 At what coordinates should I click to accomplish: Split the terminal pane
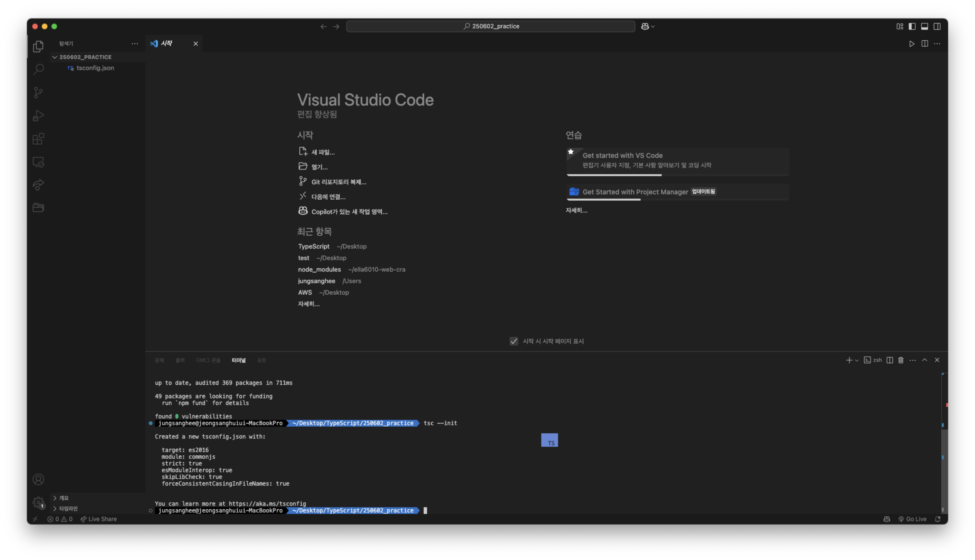pyautogui.click(x=890, y=360)
